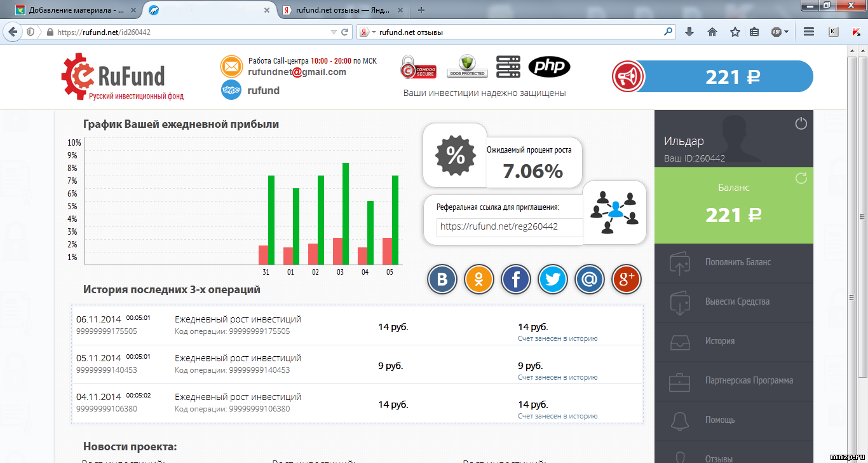
Task: Click 'Счет занесен в историю' for 04.11.2014
Action: (x=557, y=416)
